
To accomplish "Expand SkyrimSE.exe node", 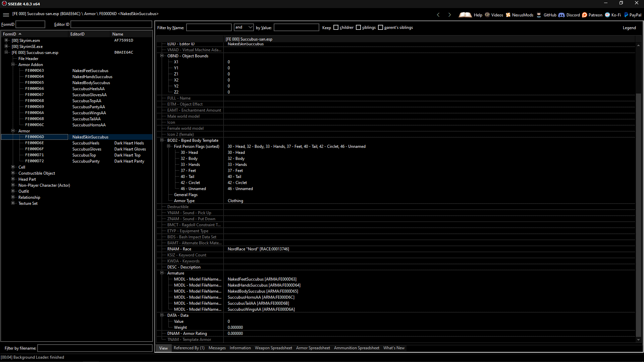I will pyautogui.click(x=6, y=46).
